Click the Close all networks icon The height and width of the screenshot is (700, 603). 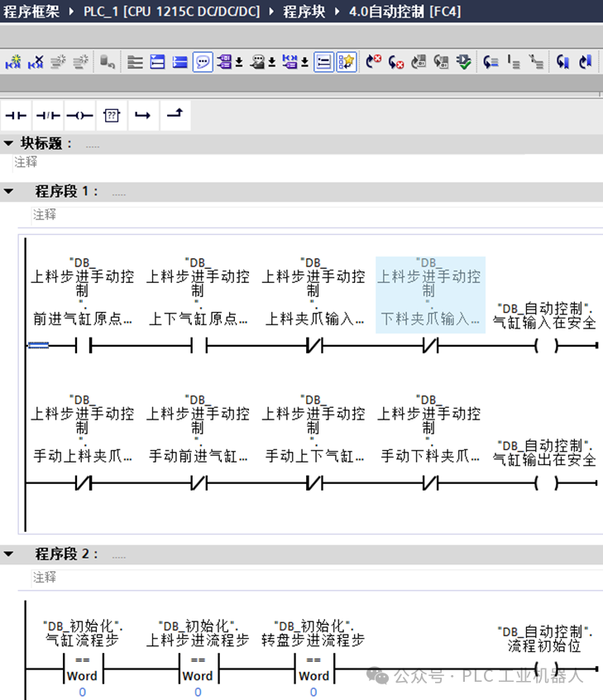pos(157,61)
